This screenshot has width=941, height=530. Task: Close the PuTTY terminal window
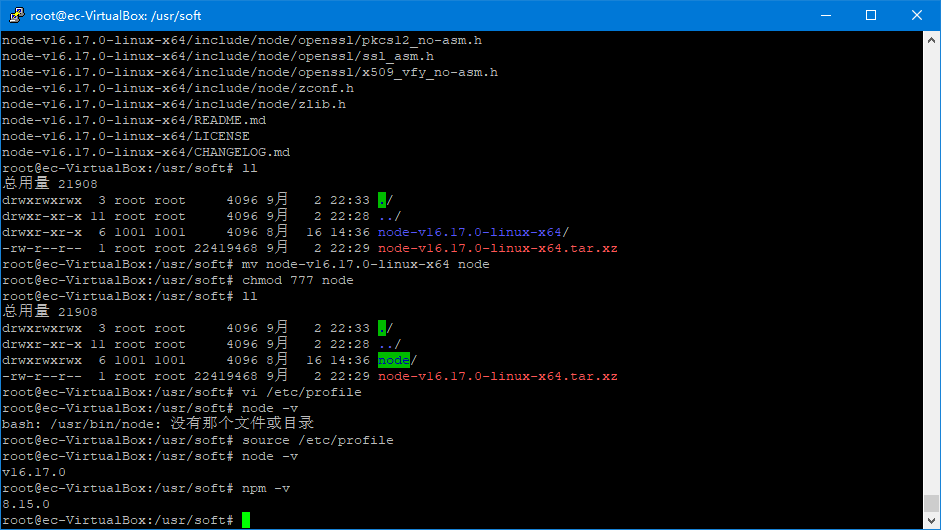(x=916, y=15)
